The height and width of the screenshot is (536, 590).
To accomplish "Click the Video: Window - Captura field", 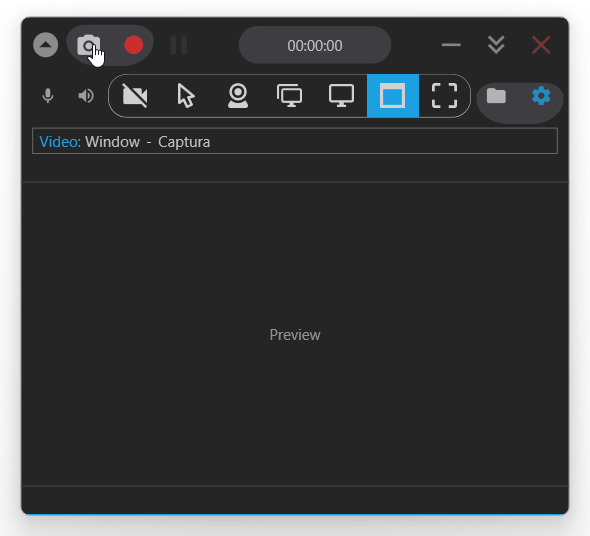I will coord(295,141).
